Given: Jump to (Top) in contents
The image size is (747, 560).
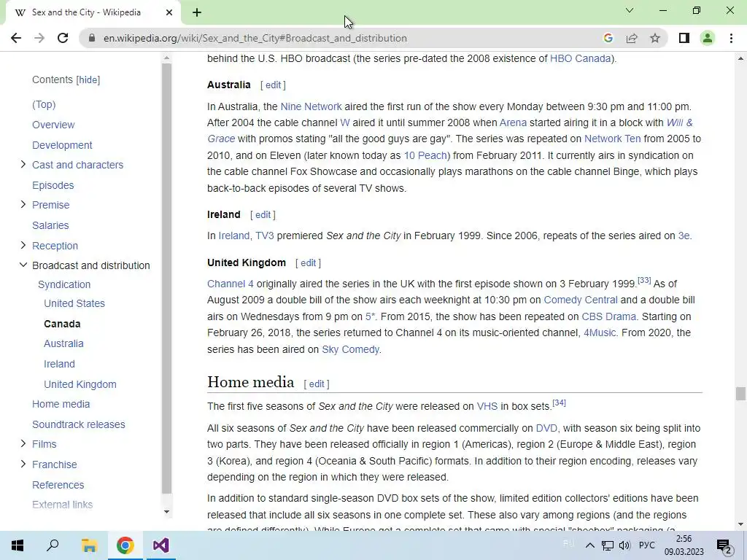Looking at the screenshot, I should click(44, 104).
